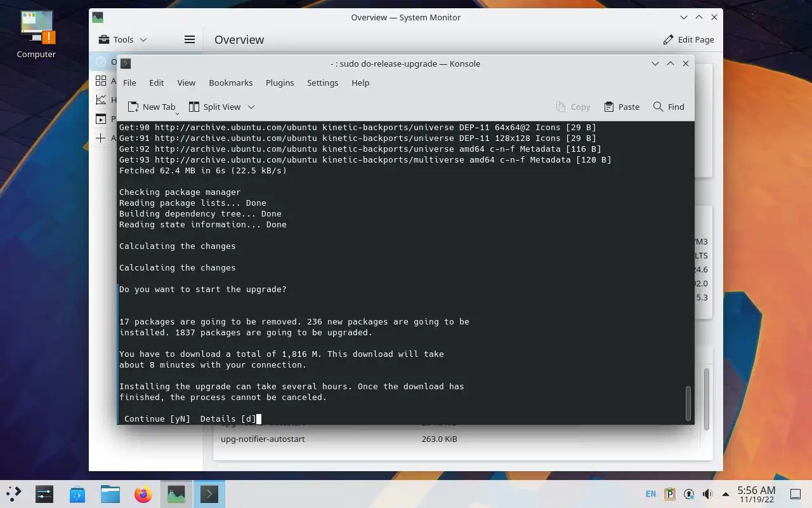Open System Settings from the taskbar
Image resolution: width=812 pixels, height=508 pixels.
[44, 493]
